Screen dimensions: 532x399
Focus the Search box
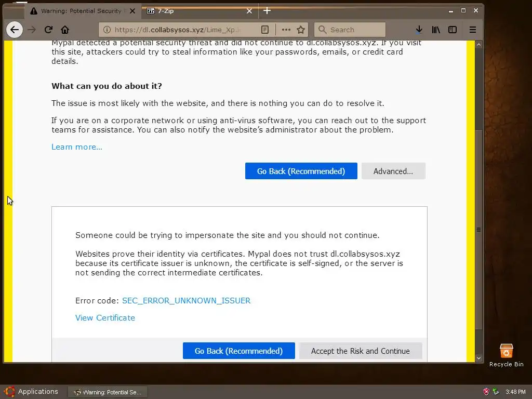350,30
